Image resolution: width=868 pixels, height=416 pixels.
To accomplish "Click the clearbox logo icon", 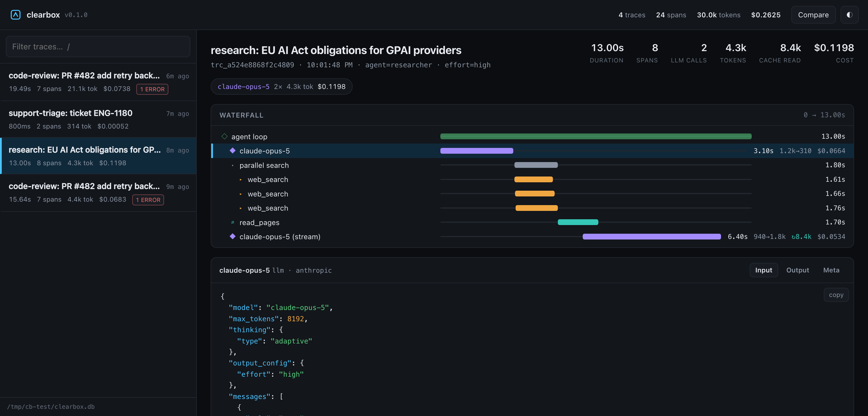I will (x=16, y=15).
